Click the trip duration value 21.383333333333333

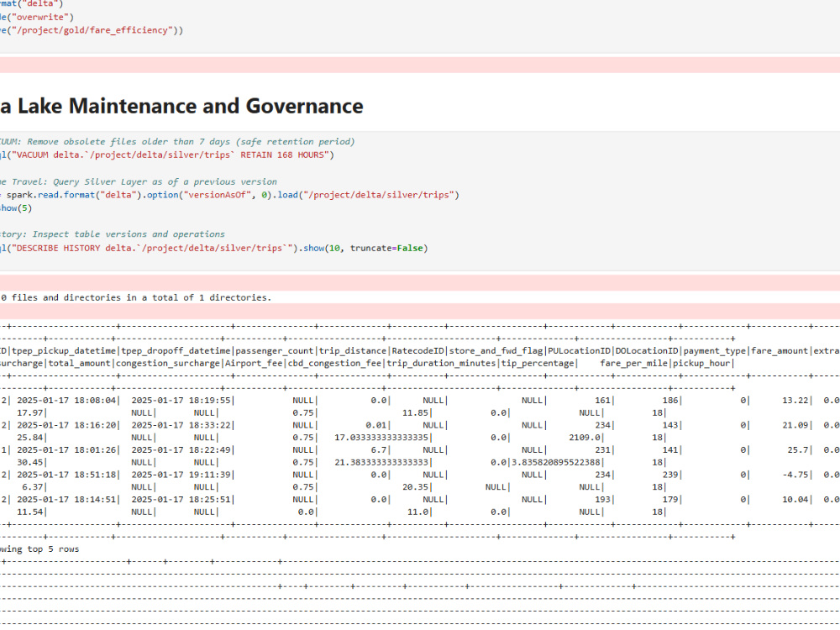tap(381, 462)
